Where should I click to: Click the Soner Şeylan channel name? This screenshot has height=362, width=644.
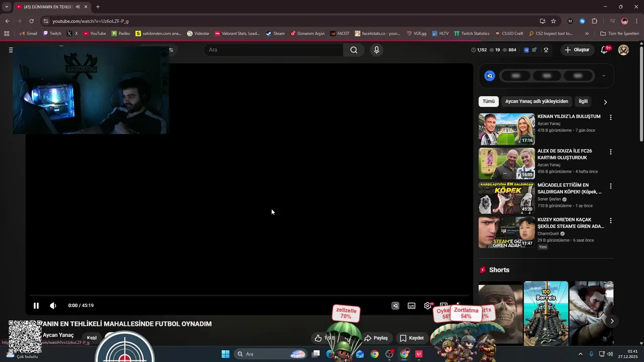coord(549,199)
